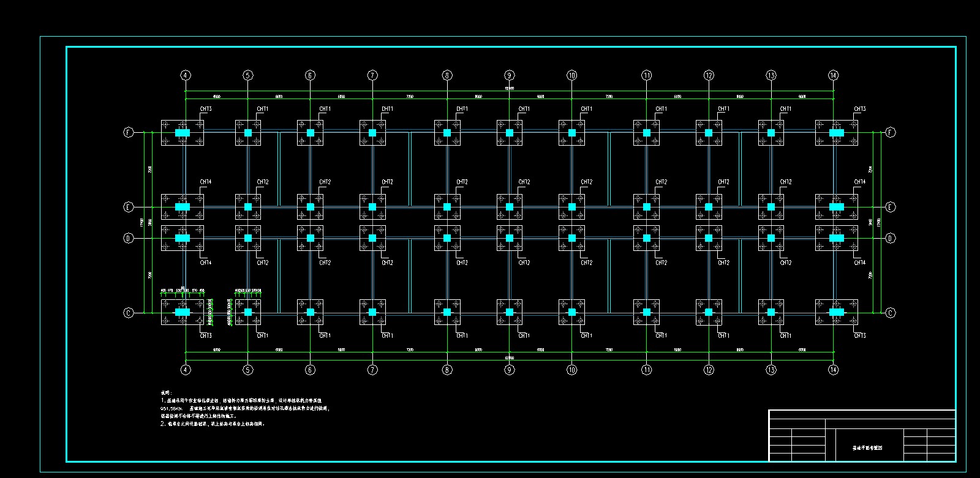Click note line numbered 2
Screen dimensions: 980x478
(x=212, y=424)
